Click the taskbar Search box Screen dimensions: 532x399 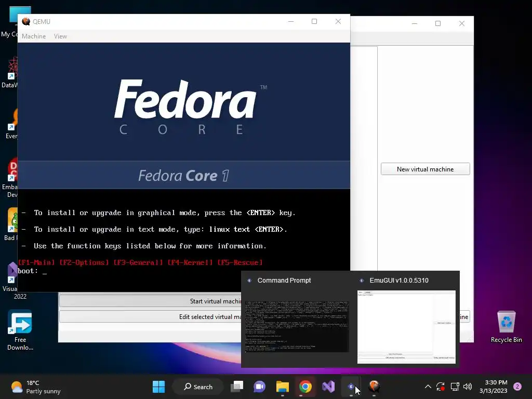(x=198, y=387)
